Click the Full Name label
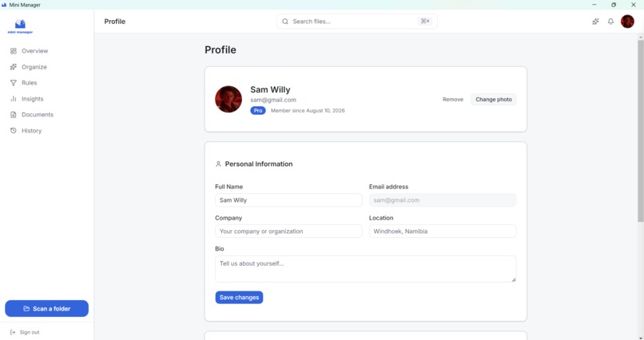The width and height of the screenshot is (644, 340). click(x=229, y=187)
